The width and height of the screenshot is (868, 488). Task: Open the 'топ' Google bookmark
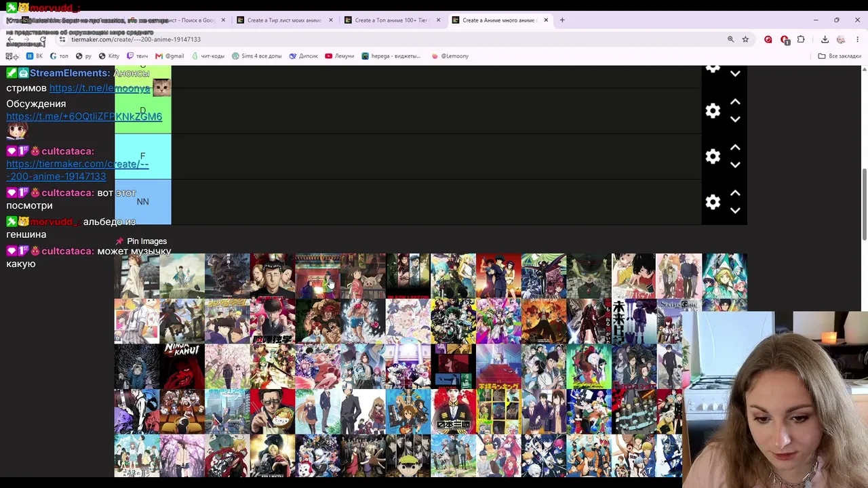(x=59, y=56)
